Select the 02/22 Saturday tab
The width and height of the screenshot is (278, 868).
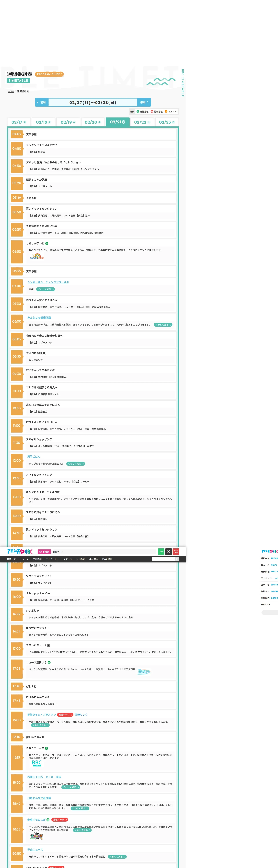142,122
